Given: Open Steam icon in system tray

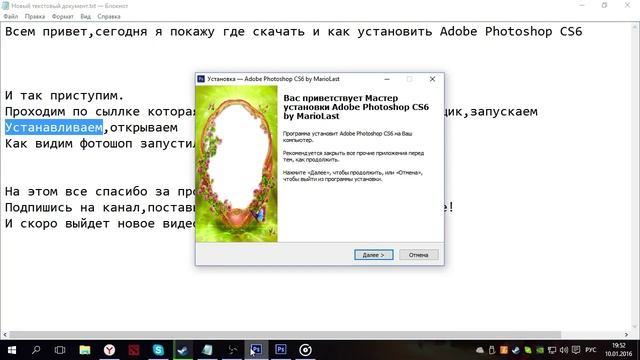Looking at the screenshot, I should 516,350.
